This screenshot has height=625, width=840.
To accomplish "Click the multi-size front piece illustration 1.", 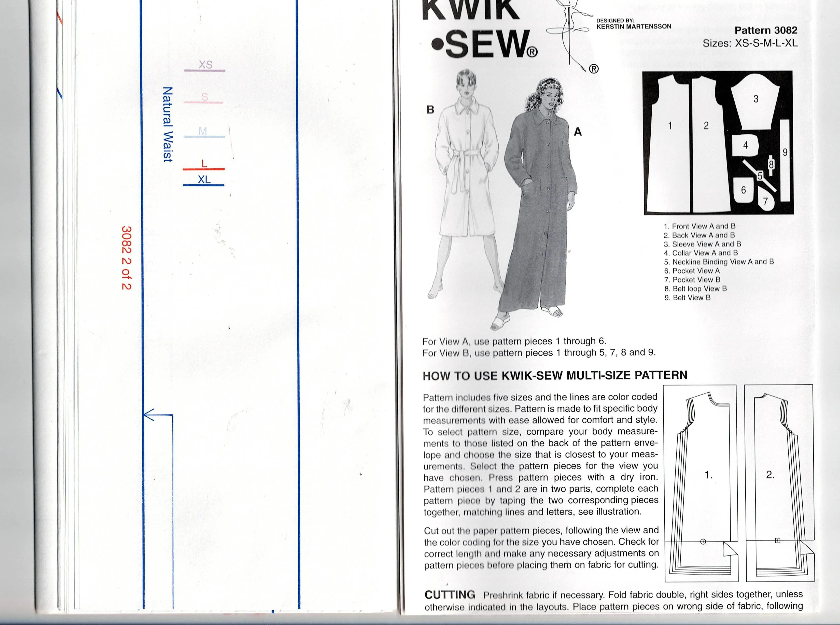I will click(x=701, y=484).
